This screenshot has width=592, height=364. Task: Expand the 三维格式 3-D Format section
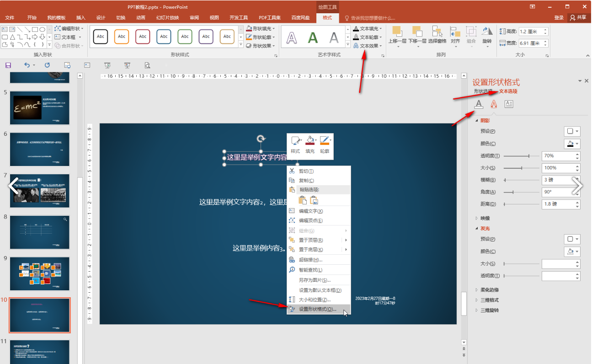486,300
